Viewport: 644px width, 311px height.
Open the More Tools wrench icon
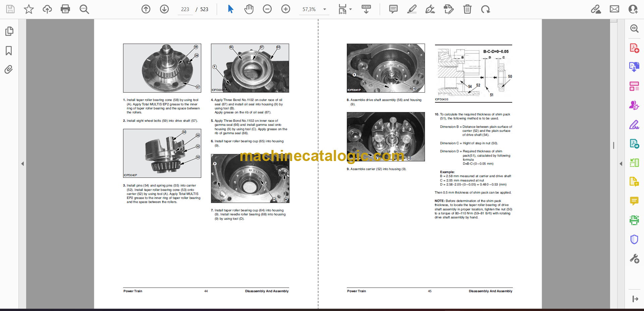[x=634, y=259]
